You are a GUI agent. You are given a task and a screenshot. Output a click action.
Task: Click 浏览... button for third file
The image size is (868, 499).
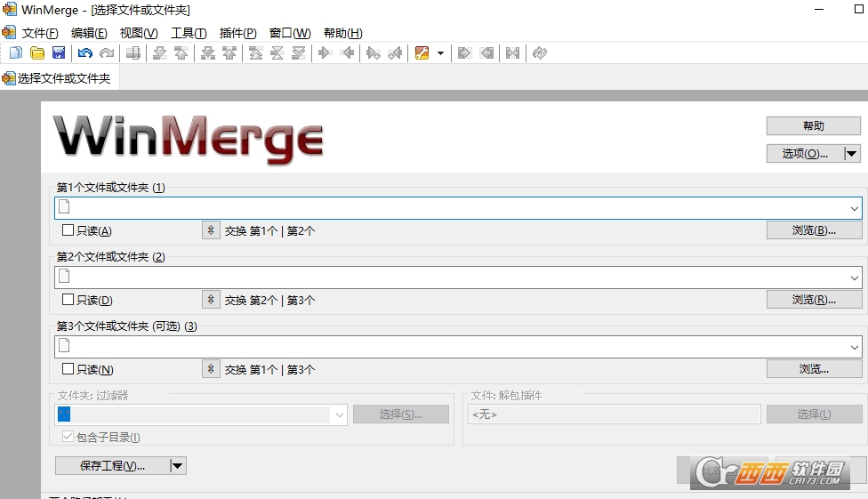pos(814,369)
